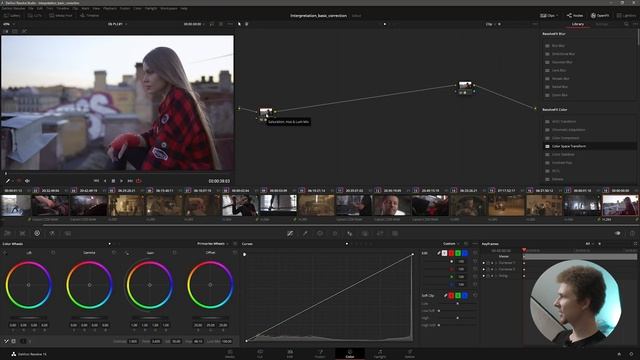Click the Saturation value field
This screenshot has width=640, height=360.
[176, 341]
